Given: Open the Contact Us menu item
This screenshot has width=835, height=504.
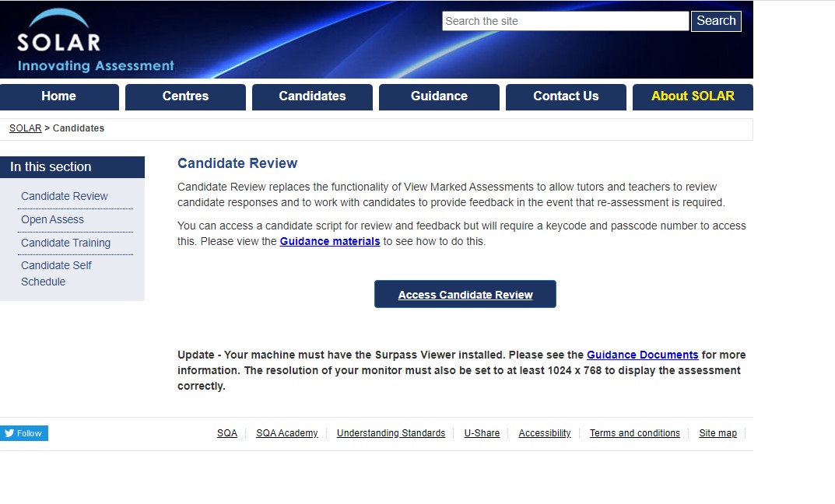Looking at the screenshot, I should click(x=566, y=97).
